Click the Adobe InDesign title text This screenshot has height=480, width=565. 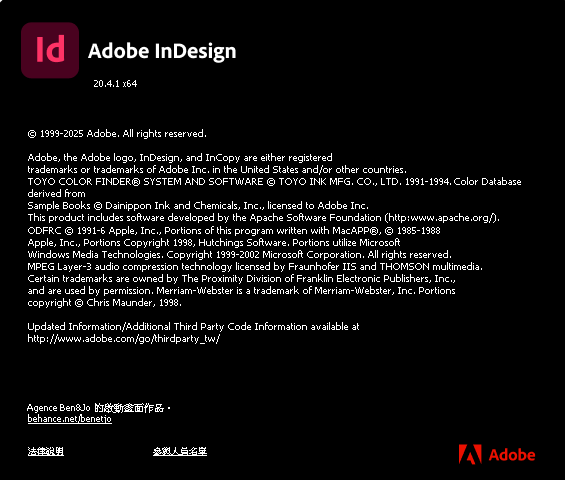[162, 51]
